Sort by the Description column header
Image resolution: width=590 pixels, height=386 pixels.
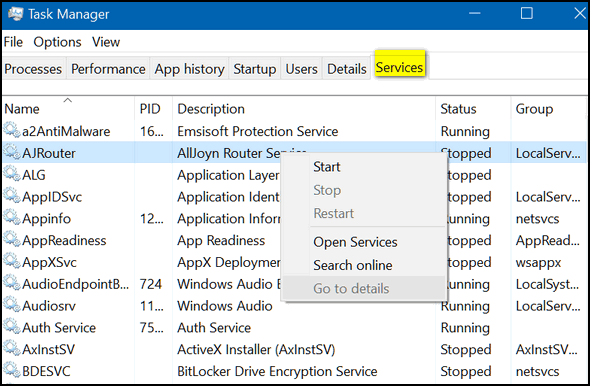pos(304,109)
